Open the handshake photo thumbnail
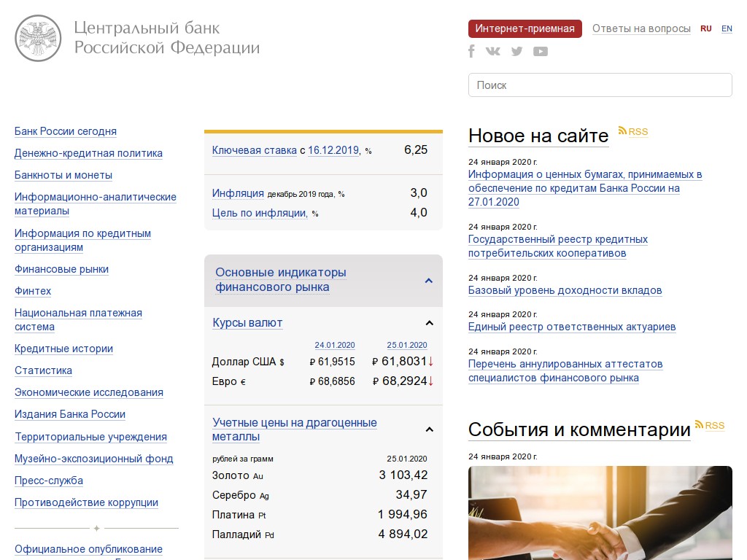Screen dimensions: 747x560 (x=600, y=513)
